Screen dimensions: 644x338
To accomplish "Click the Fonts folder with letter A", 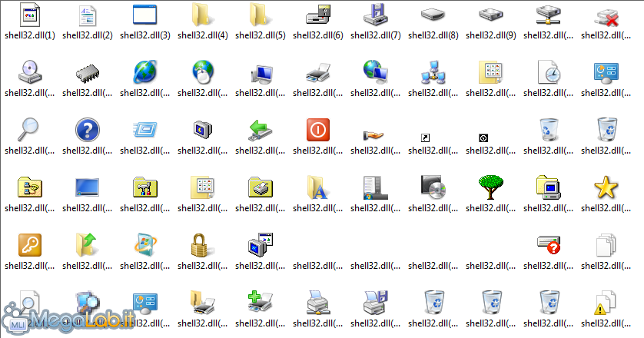I will coord(317,187).
